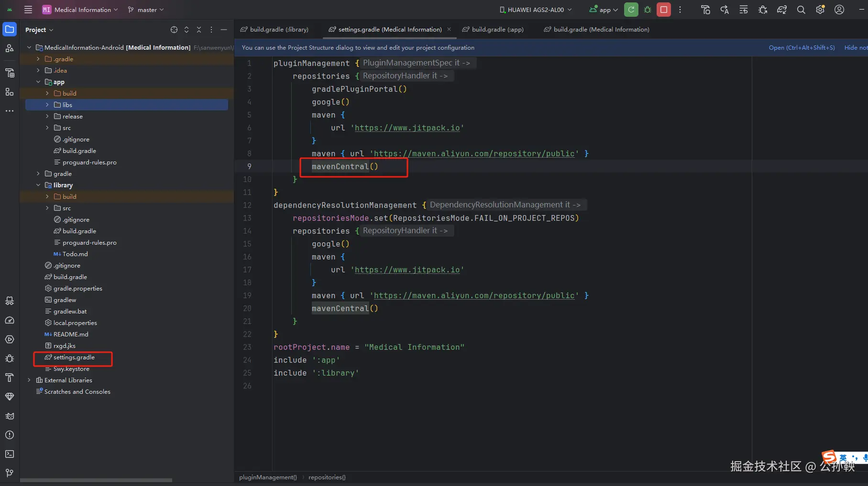The image size is (868, 486).
Task: Click the jitpack.io URL on line 6
Action: (407, 128)
